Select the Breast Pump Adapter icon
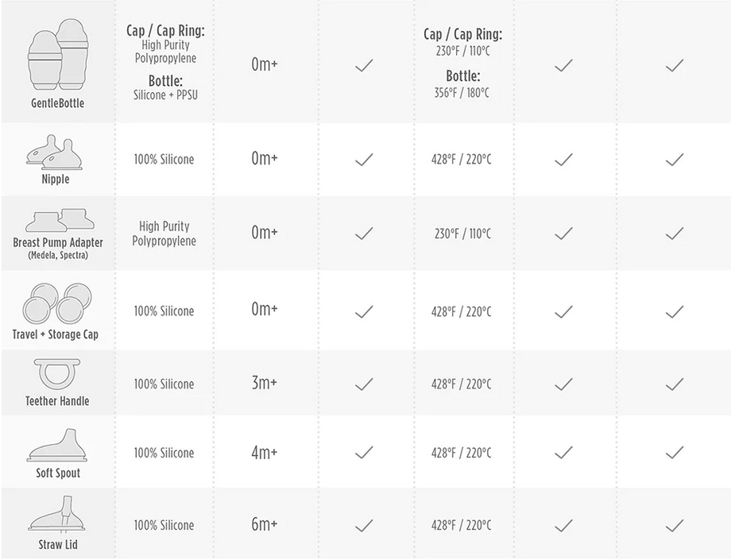This screenshot has width=731, height=560. point(57,221)
